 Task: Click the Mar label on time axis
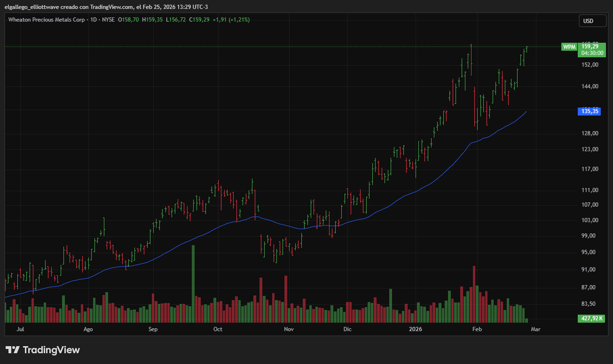(535, 329)
